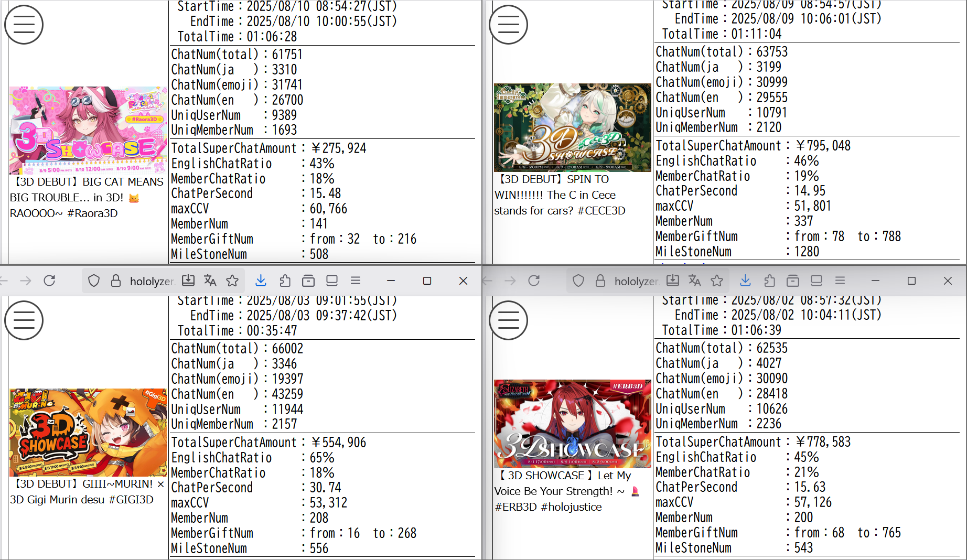Click the MileStoneNum value 1280
Image resolution: width=967 pixels, height=560 pixels.
[807, 252]
